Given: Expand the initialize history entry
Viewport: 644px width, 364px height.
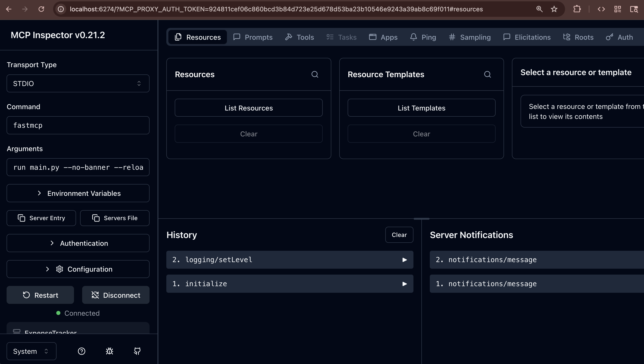Looking at the screenshot, I should point(290,284).
